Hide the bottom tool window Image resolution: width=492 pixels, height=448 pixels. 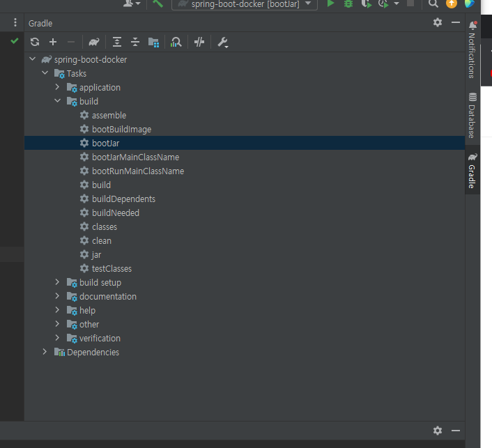click(456, 431)
